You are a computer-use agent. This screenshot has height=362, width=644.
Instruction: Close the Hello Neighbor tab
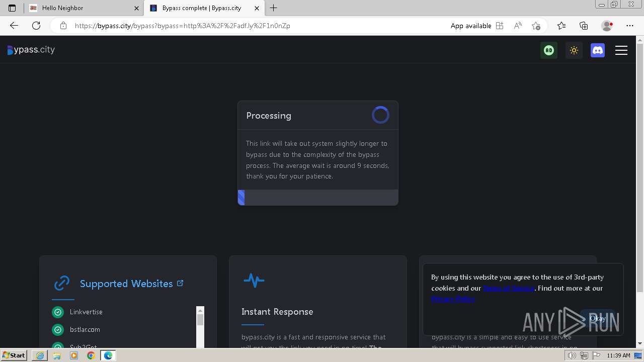tap(136, 8)
